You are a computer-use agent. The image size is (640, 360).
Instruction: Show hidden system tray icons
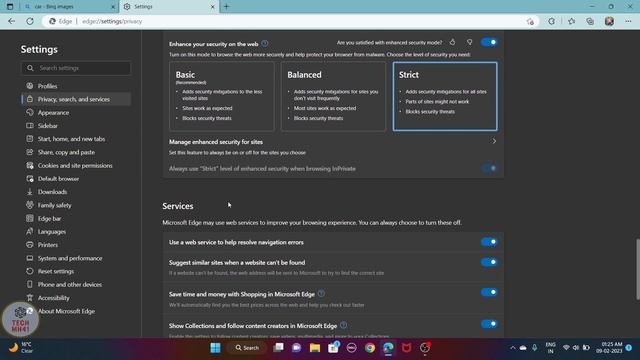click(513, 348)
